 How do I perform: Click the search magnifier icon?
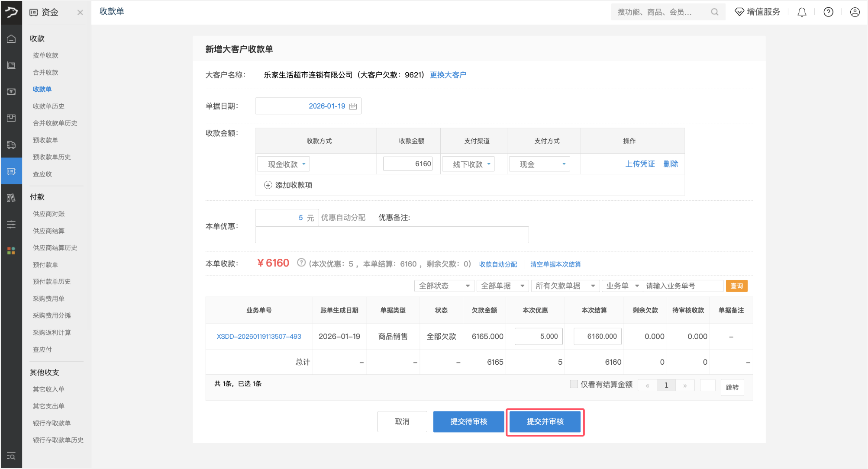714,12
